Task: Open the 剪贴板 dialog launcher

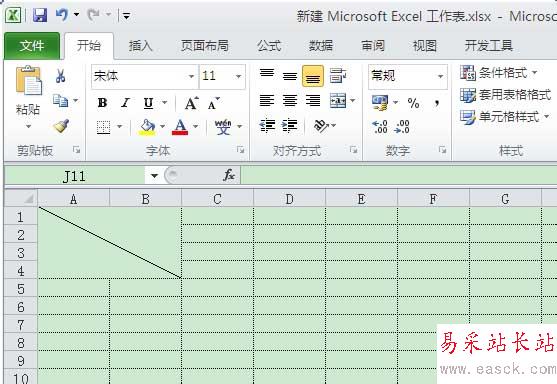Action: pyautogui.click(x=76, y=150)
